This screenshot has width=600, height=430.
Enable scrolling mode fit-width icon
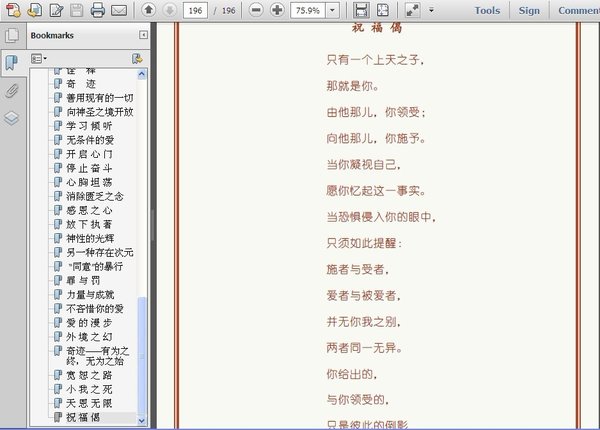point(361,10)
